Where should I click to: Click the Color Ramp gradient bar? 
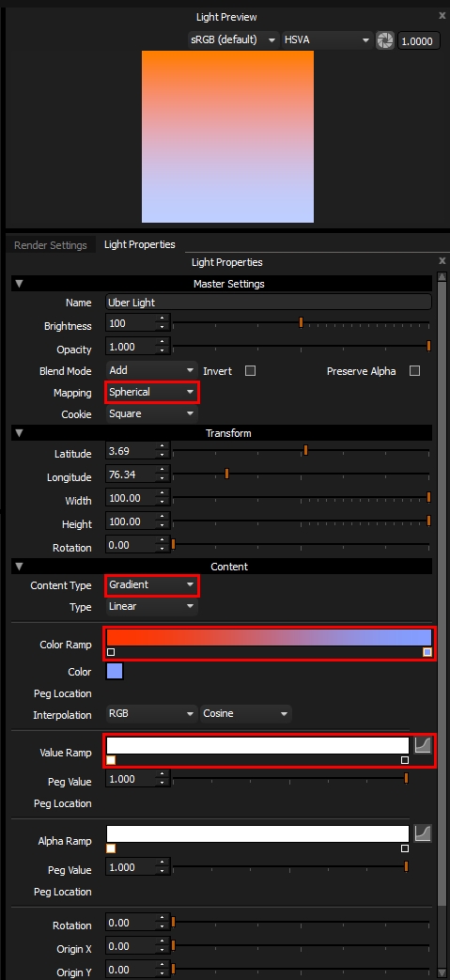(x=270, y=637)
